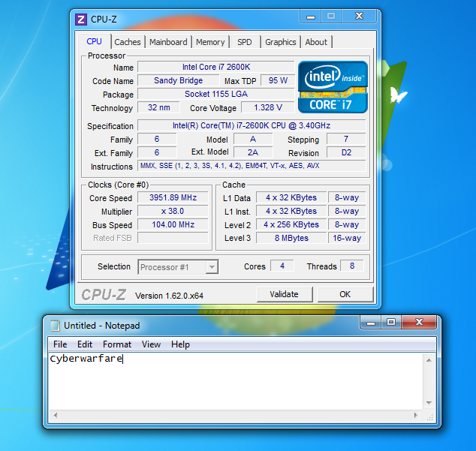Click the Ext. Model value 2A
The image size is (476, 451).
tap(253, 152)
